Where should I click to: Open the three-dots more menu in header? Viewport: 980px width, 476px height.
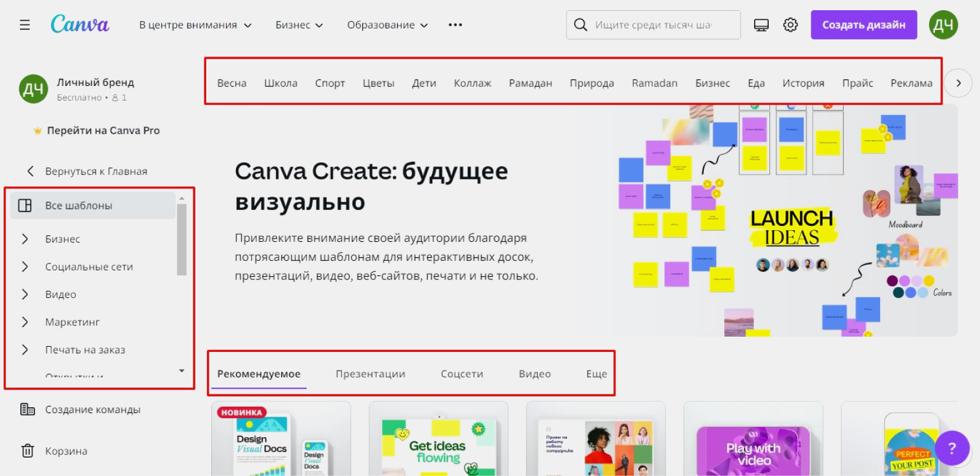455,25
